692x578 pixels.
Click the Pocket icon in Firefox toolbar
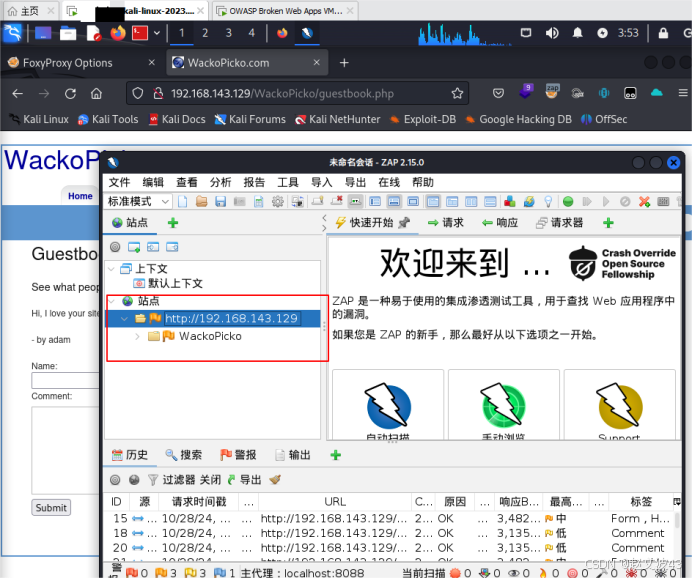[x=498, y=94]
